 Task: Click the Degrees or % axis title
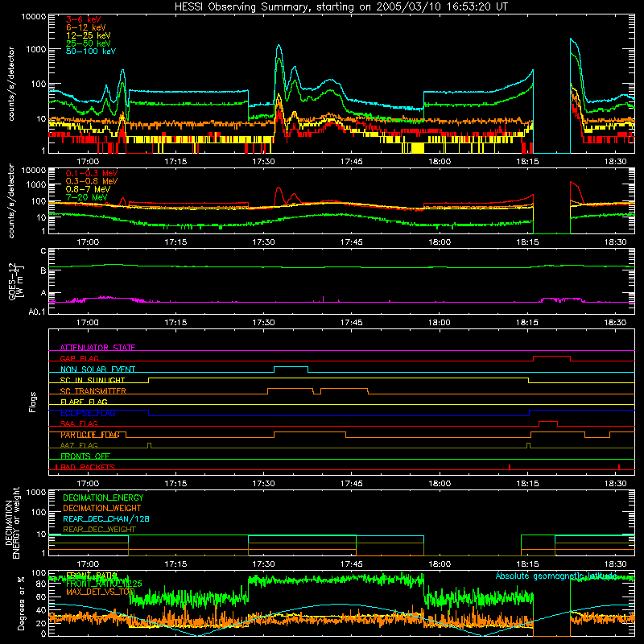(x=21, y=603)
